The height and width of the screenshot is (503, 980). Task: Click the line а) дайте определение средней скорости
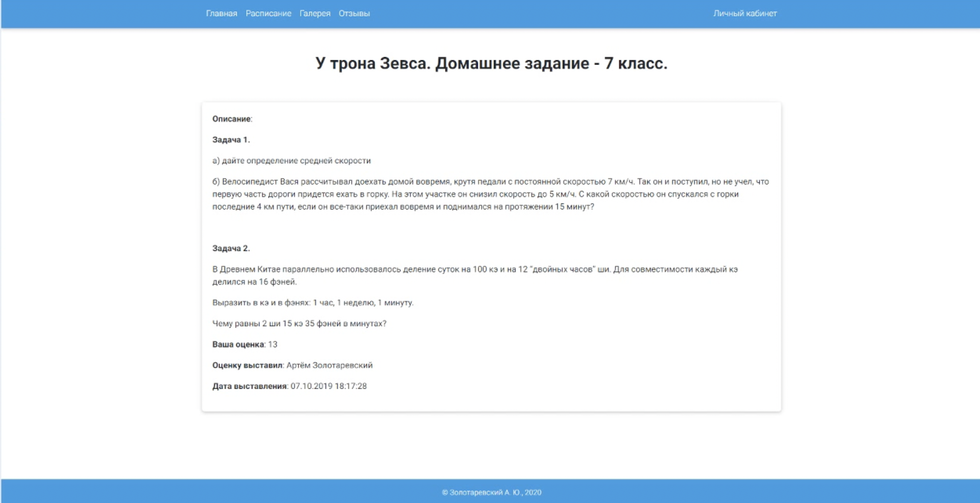[291, 161]
